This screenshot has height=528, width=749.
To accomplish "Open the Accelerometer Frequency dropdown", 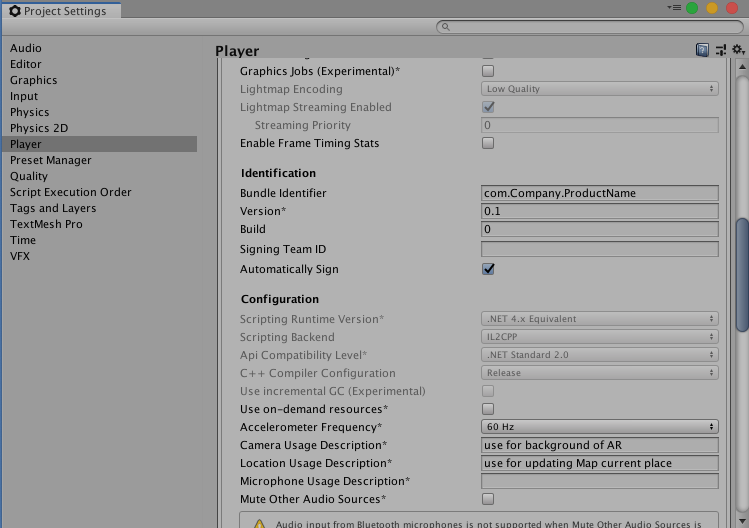I will pos(600,427).
